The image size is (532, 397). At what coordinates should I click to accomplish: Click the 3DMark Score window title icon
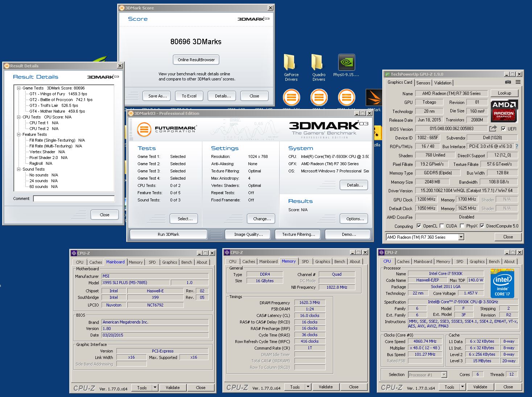pyautogui.click(x=122, y=8)
